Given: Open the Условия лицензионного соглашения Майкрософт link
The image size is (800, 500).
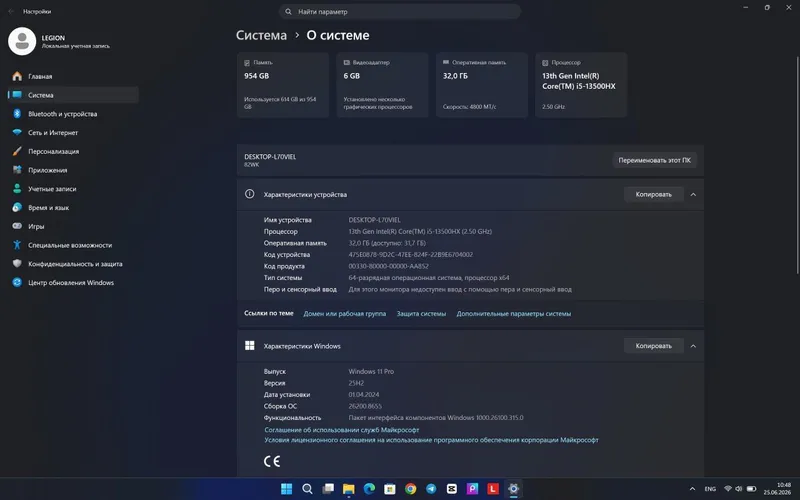Looking at the screenshot, I should pos(431,440).
